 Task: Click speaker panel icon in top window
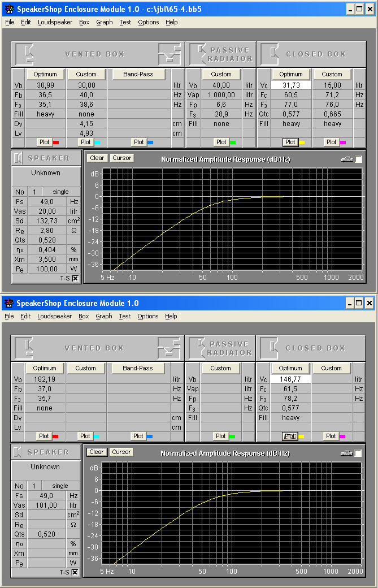(18, 158)
